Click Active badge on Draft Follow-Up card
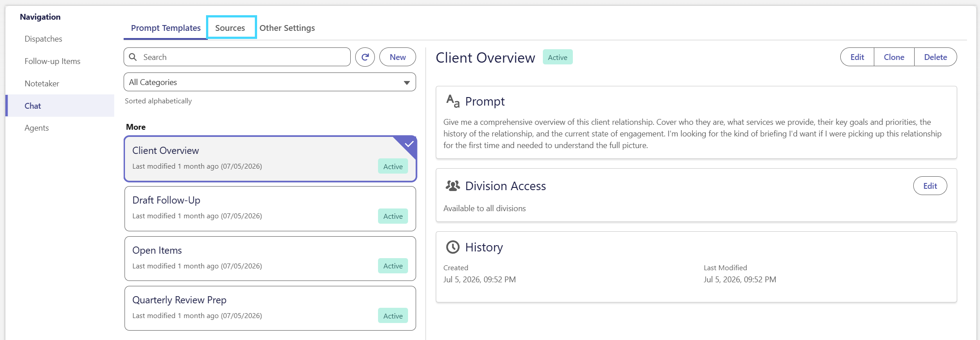The height and width of the screenshot is (340, 980). [393, 216]
